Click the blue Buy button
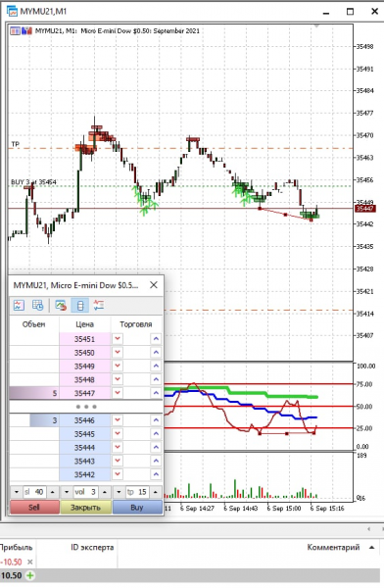Image resolution: width=384 pixels, height=588 pixels. [137, 508]
